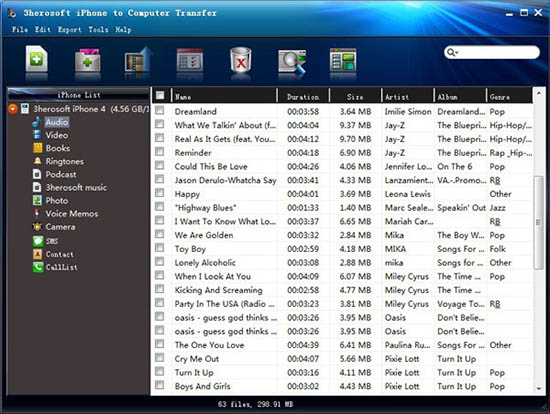Select the Audio tree item
Screen dimensions: 550x414
[x=56, y=122]
